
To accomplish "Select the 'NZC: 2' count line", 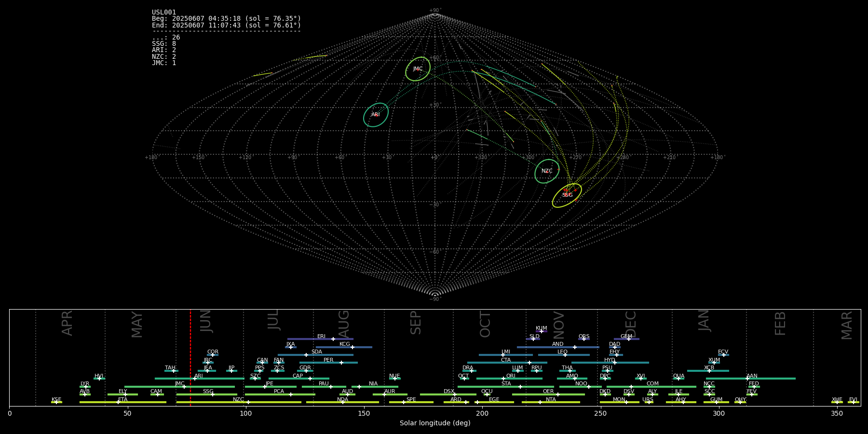I will coord(164,56).
